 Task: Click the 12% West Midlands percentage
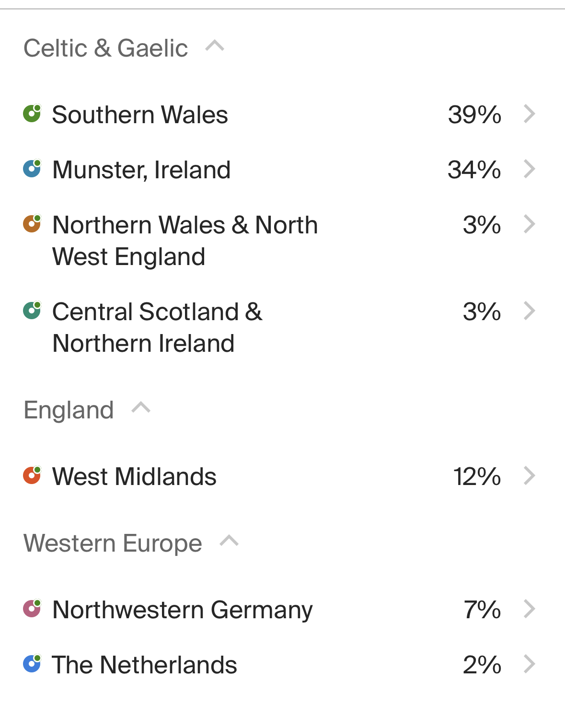[477, 476]
